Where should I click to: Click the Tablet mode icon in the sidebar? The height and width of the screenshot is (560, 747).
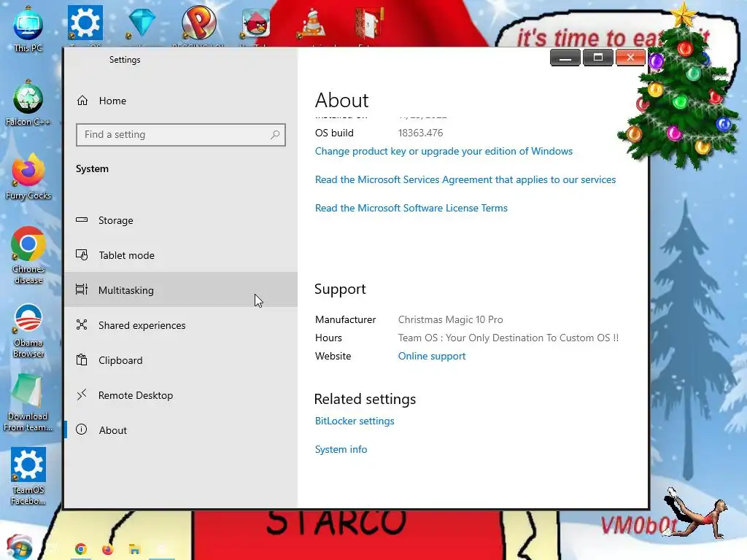pos(82,254)
